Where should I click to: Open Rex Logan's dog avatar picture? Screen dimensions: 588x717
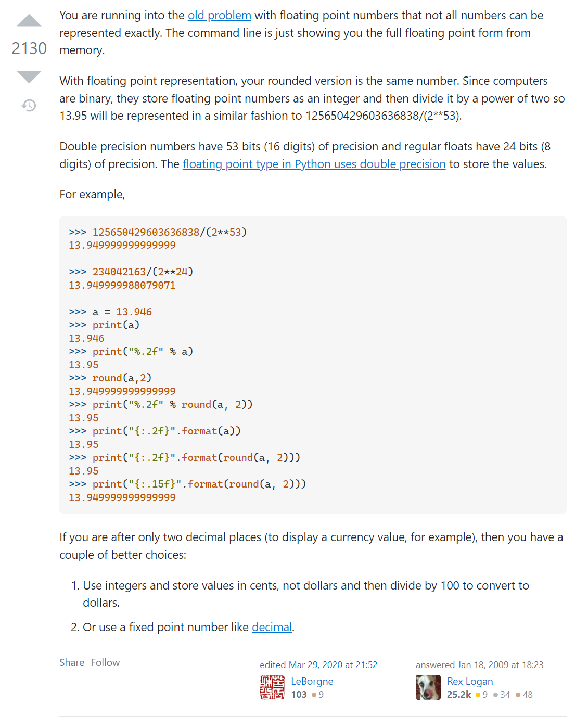click(x=428, y=687)
